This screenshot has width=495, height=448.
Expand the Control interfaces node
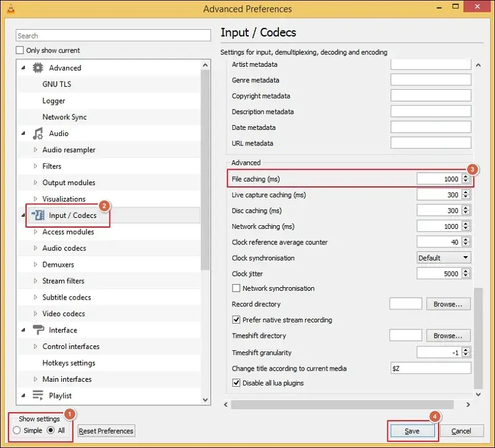pos(35,347)
